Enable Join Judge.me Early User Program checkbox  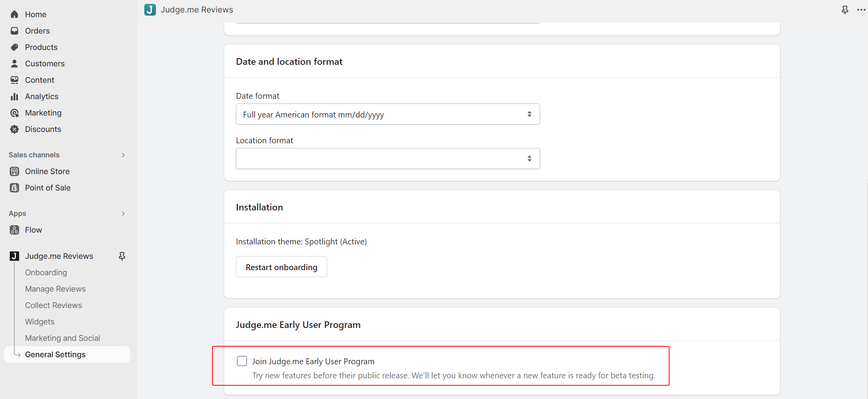coord(242,361)
